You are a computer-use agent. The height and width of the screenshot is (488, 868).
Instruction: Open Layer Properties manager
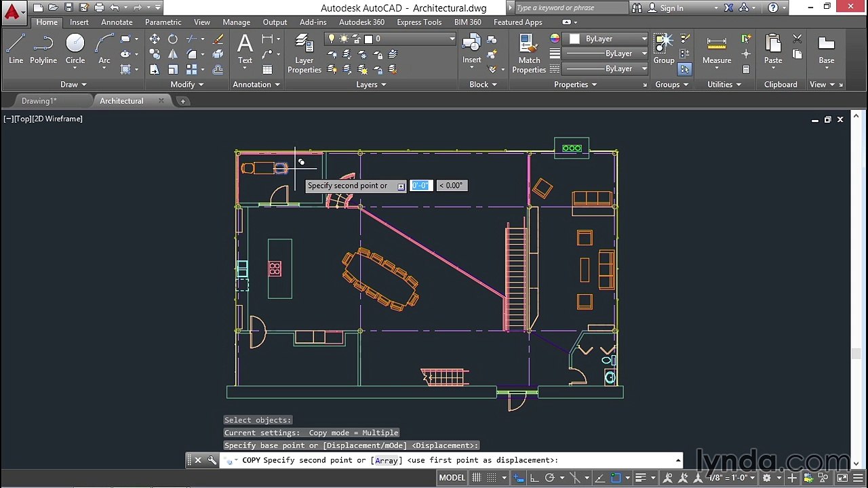click(304, 54)
